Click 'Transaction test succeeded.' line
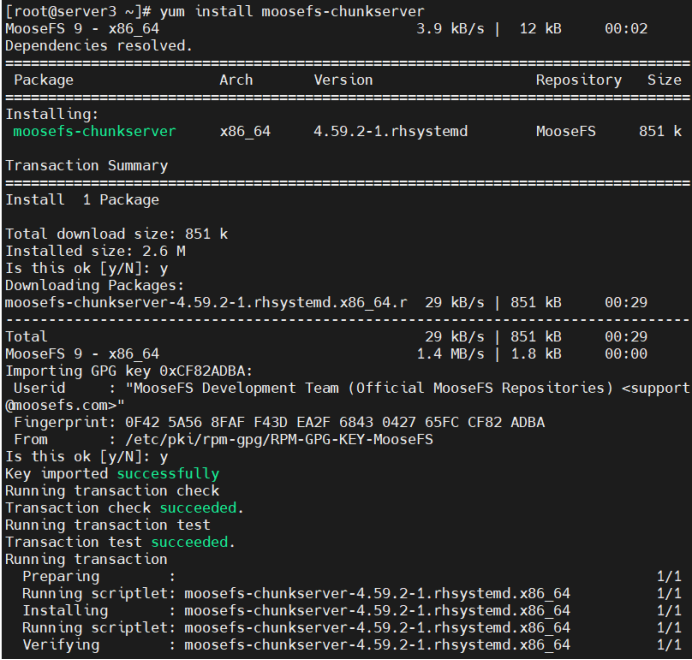This screenshot has width=692, height=660. tap(120, 543)
